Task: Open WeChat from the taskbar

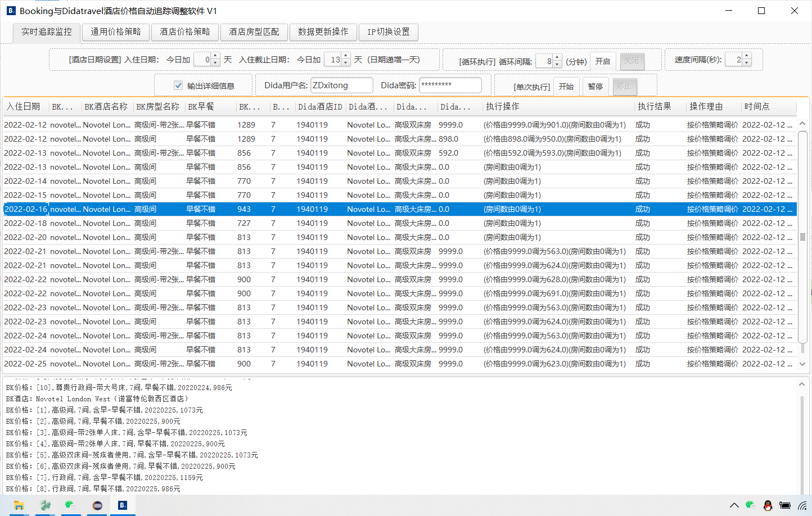Action: click(70, 505)
